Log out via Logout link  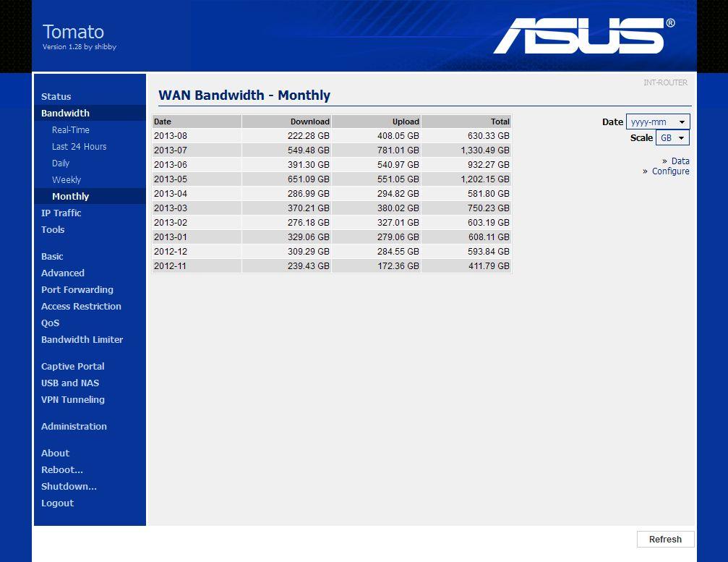click(x=57, y=503)
